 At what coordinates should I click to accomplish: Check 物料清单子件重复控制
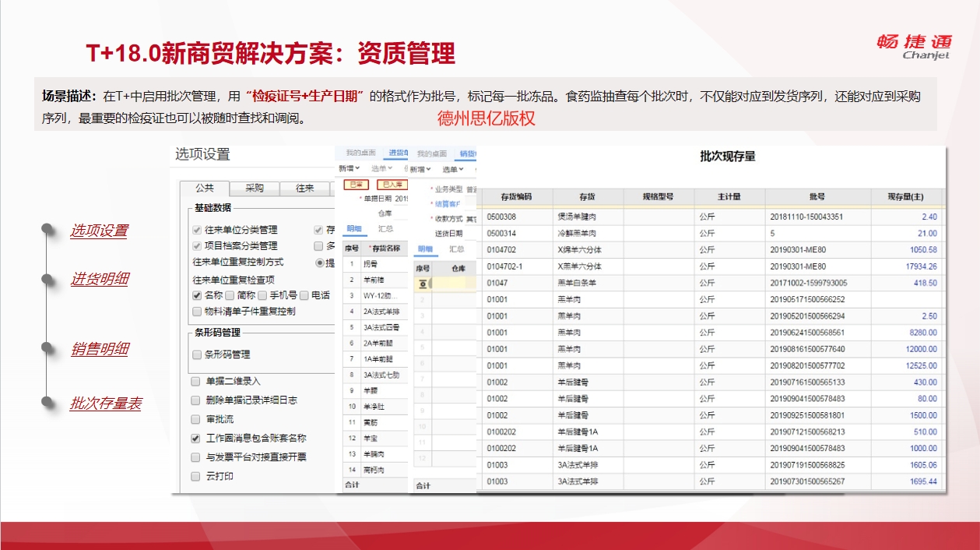coord(198,311)
